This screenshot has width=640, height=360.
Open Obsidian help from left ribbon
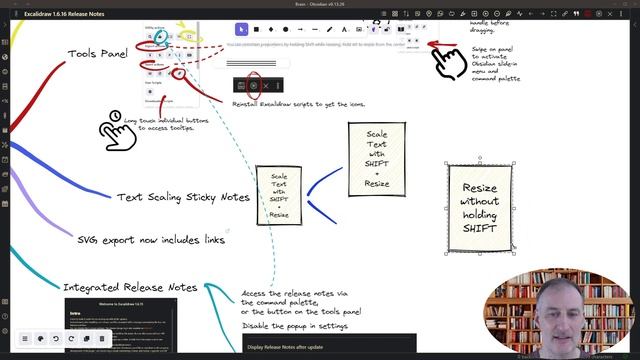pyautogui.click(x=5, y=316)
